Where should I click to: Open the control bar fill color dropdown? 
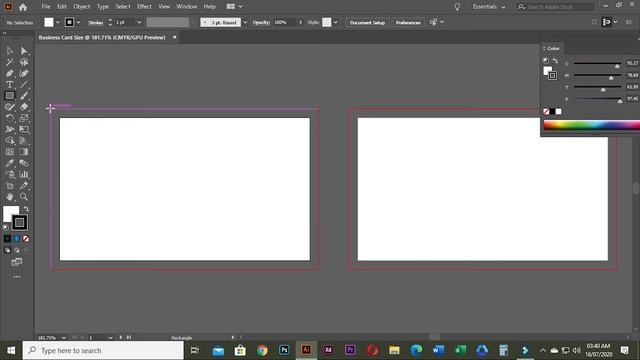[x=58, y=22]
